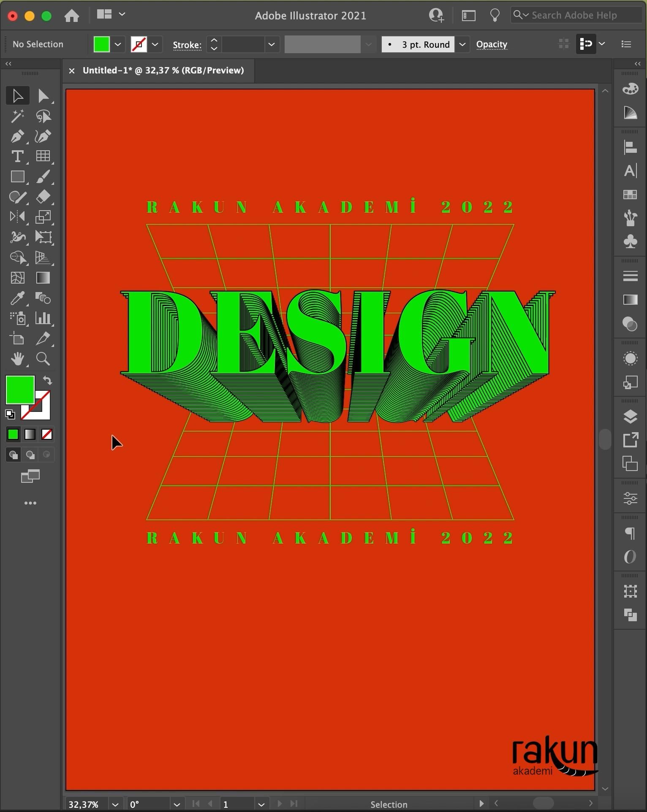Open the Swatches panel icon
The height and width of the screenshot is (812, 647).
point(630,195)
